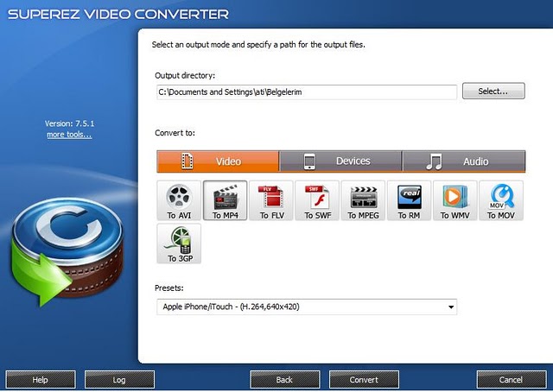Switch to the Video tab
The width and height of the screenshot is (553, 392).
pyautogui.click(x=218, y=161)
